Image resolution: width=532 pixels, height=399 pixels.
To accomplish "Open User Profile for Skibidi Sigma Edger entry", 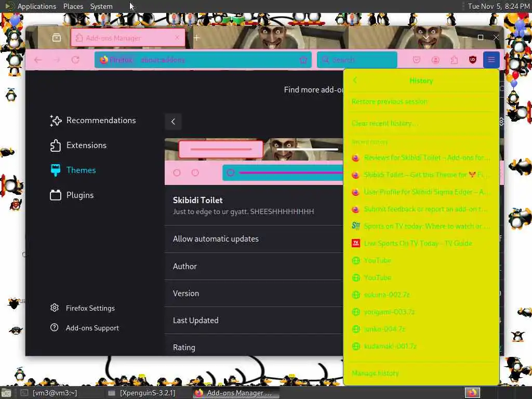I will click(421, 192).
